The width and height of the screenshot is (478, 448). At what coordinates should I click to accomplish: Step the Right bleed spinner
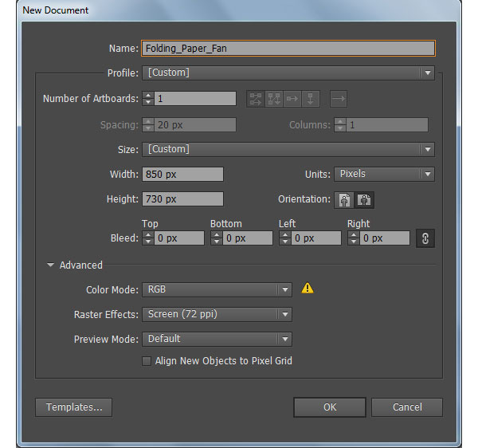pyautogui.click(x=354, y=238)
